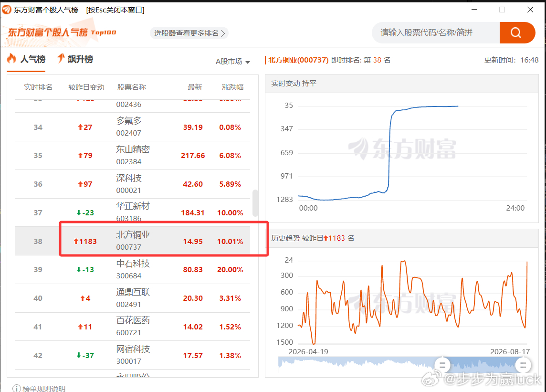The height and width of the screenshot is (392, 546).
Task: Click the 更新时间 16:48 label
Action: point(511,60)
